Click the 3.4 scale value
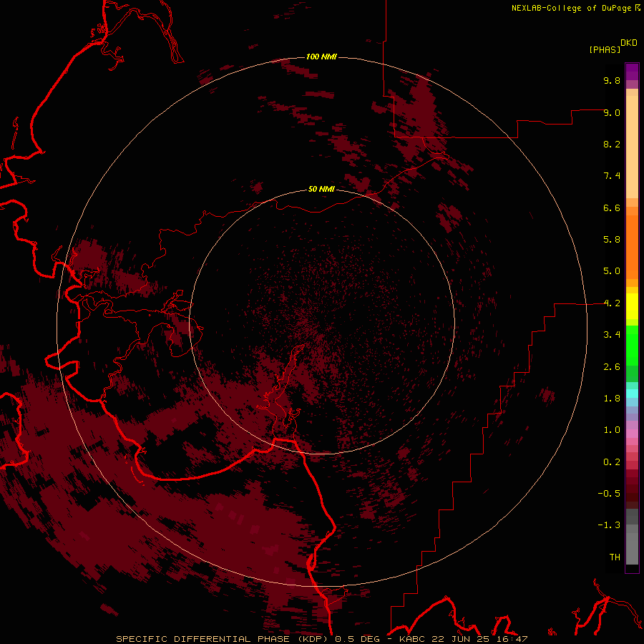 point(612,335)
